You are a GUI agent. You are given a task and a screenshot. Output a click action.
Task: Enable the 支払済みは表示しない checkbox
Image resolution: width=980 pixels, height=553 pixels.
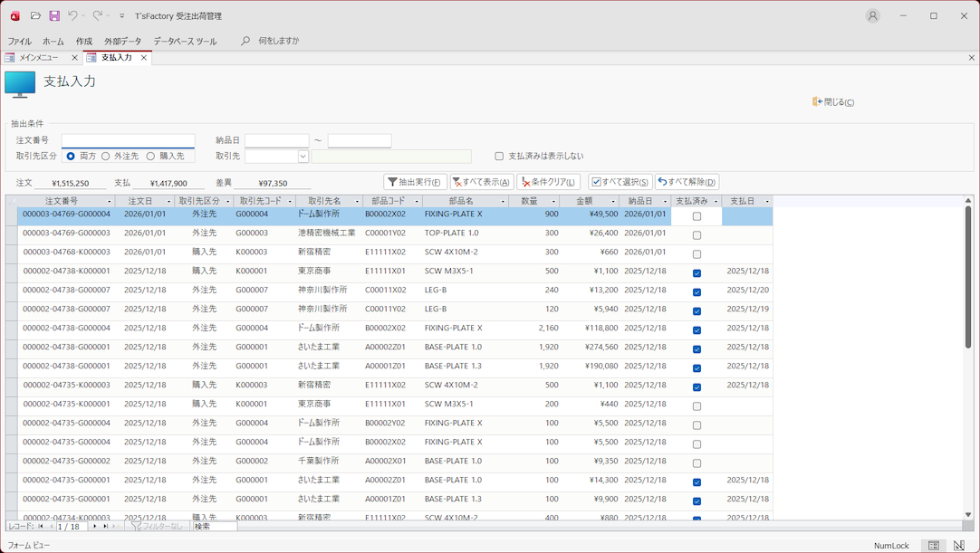pyautogui.click(x=499, y=157)
